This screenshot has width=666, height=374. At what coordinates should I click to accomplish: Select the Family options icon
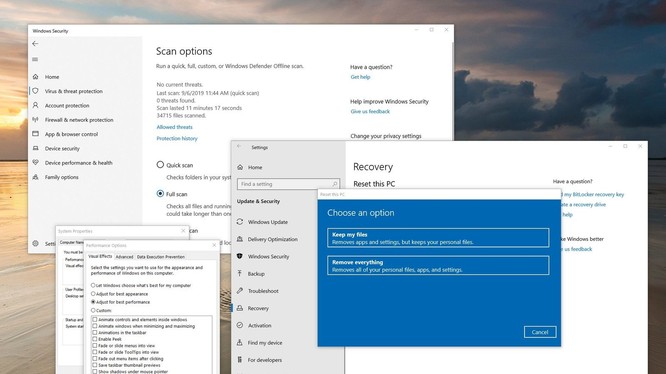pyautogui.click(x=36, y=177)
